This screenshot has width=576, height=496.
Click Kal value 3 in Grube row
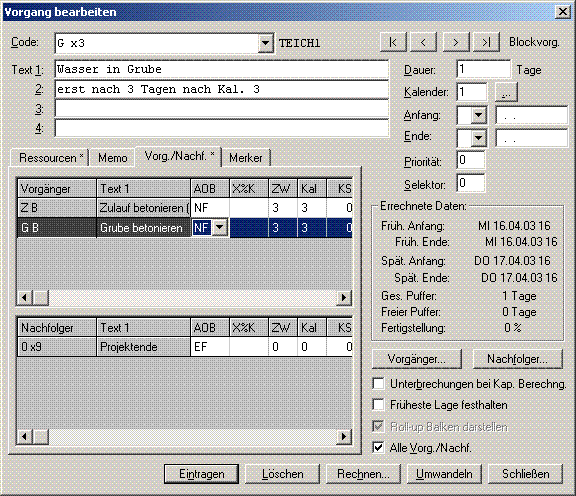coord(312,228)
